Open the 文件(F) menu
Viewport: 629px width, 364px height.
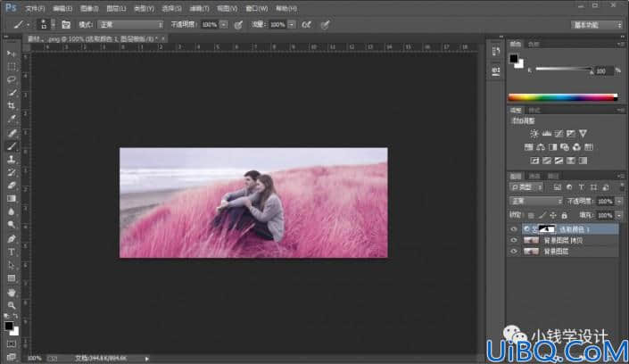coord(35,8)
